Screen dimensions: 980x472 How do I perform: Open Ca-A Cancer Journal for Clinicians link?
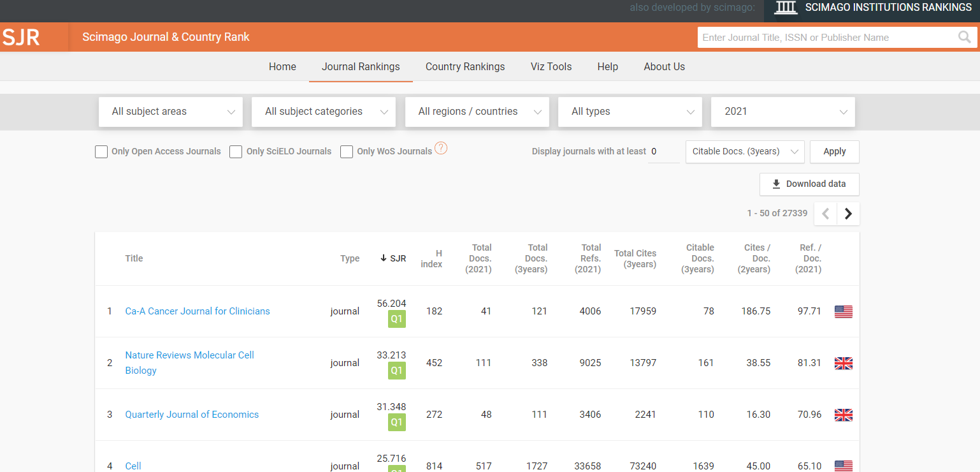(198, 311)
